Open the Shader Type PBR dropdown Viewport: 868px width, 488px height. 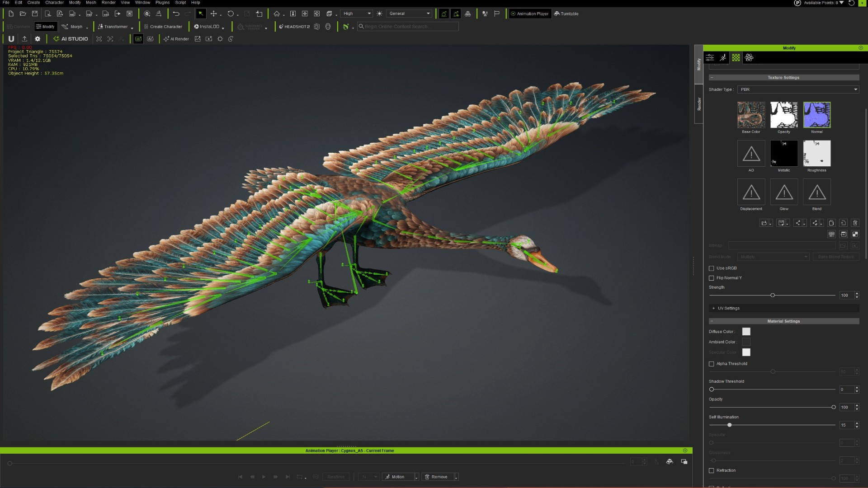[x=798, y=89]
